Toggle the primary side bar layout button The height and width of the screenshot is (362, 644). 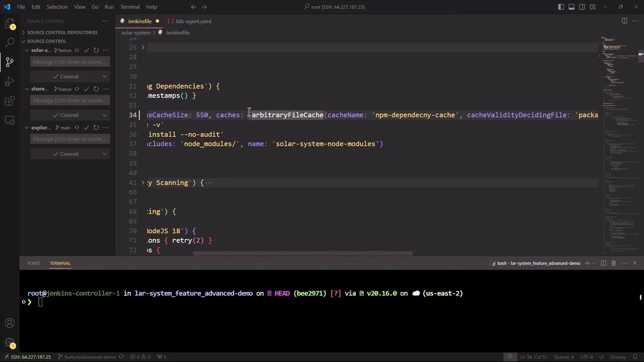(x=561, y=7)
